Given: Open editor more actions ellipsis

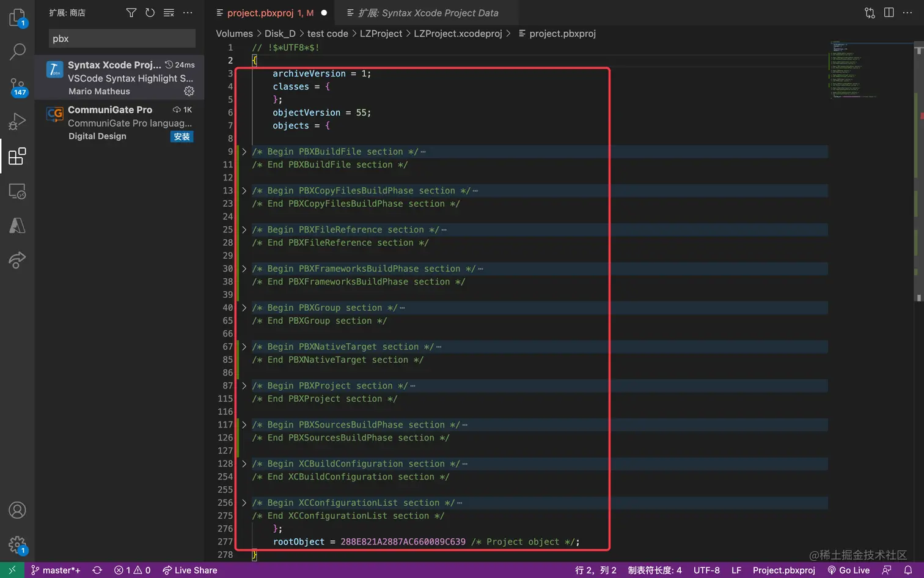Looking at the screenshot, I should [x=908, y=13].
